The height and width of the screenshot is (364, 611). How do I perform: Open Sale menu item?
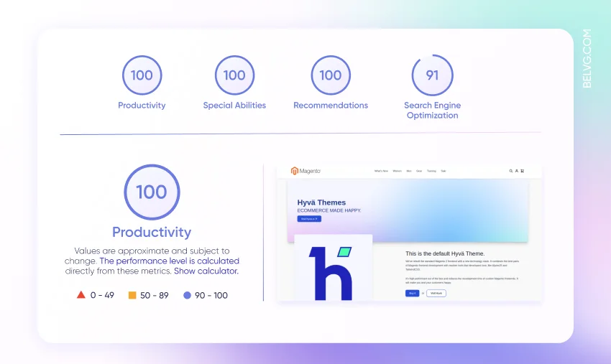pos(443,171)
